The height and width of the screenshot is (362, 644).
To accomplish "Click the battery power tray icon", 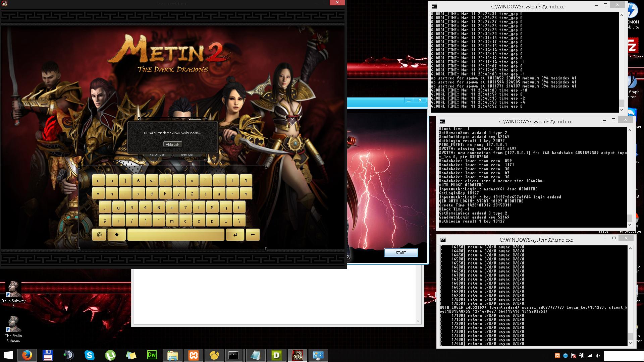I will point(582,356).
